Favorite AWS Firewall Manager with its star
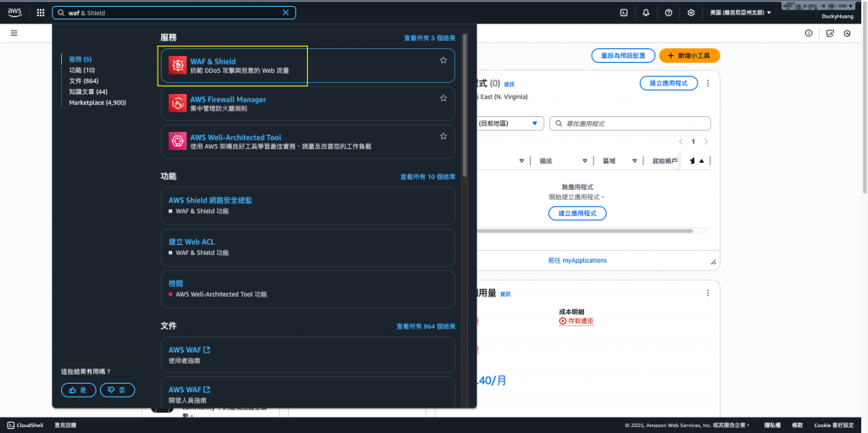This screenshot has width=868, height=433. point(443,98)
